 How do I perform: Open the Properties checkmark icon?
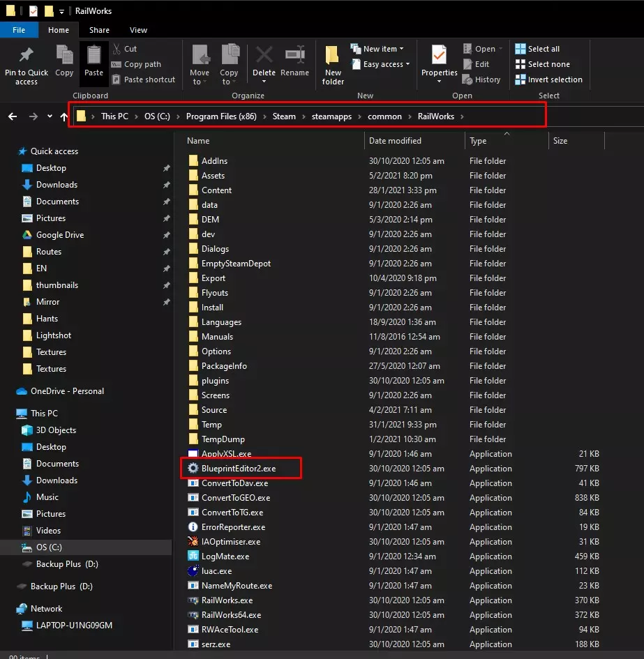(439, 54)
